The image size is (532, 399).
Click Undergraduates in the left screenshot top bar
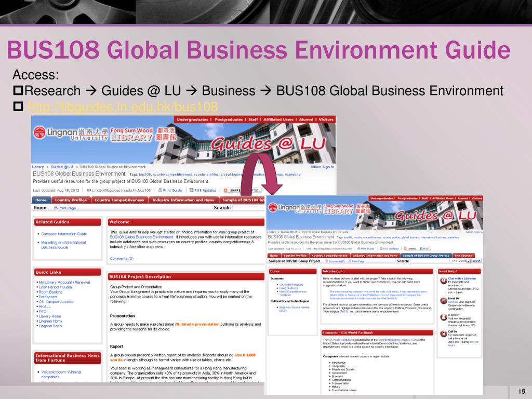(x=192, y=119)
